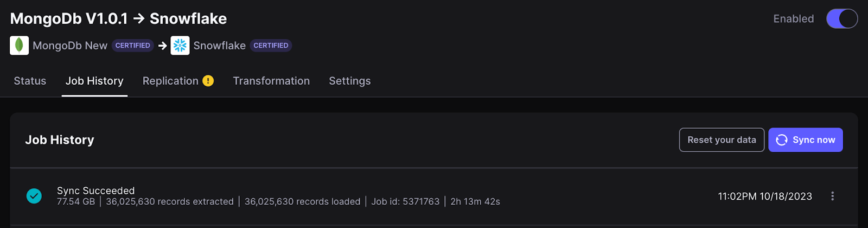Go to the Transformation tab
Image resolution: width=868 pixels, height=228 pixels.
coord(271,81)
